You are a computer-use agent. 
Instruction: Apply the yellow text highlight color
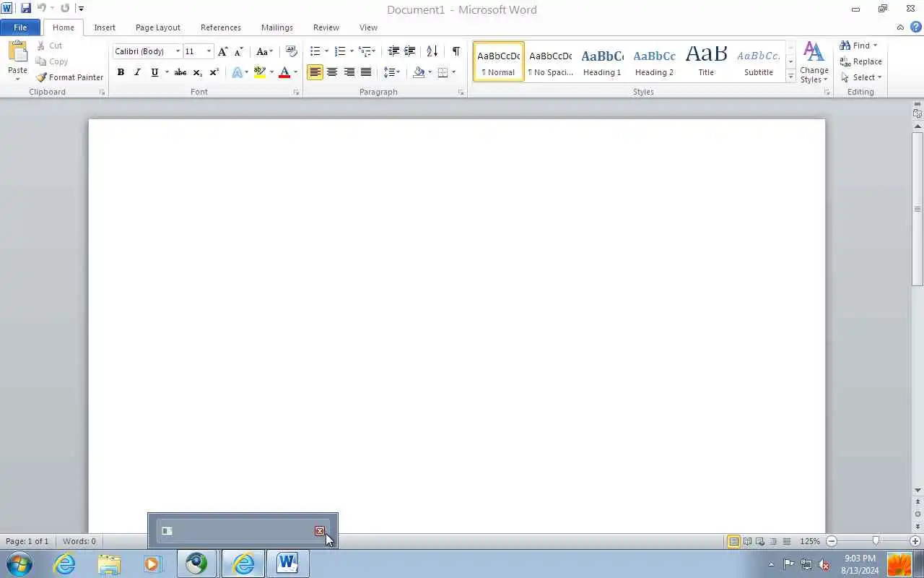260,72
